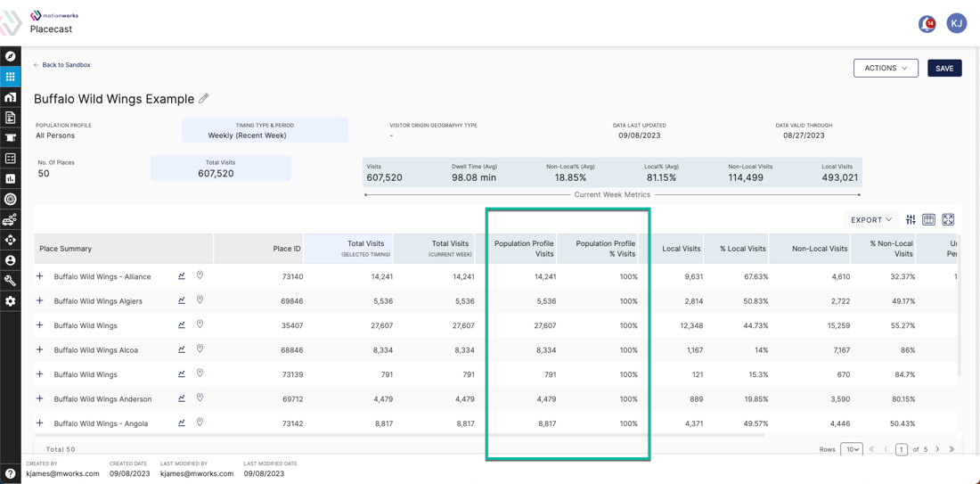Open the column customization icon

928,219
